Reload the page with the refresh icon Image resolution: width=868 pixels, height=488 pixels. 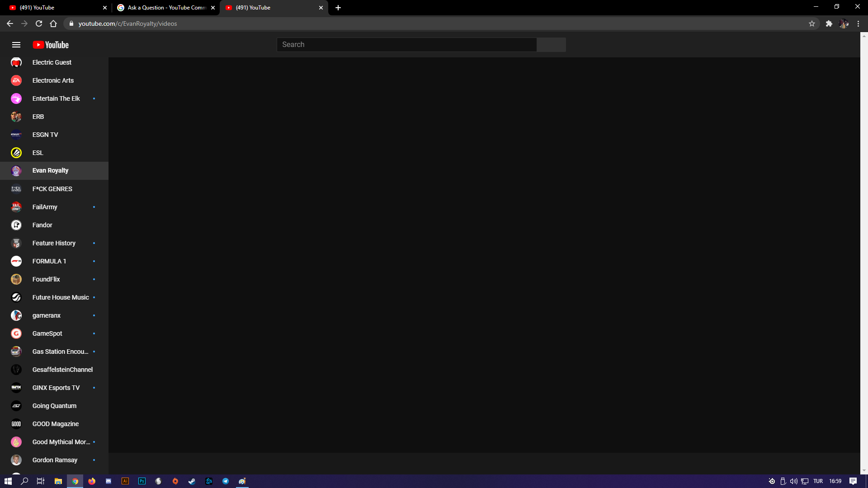tap(39, 23)
